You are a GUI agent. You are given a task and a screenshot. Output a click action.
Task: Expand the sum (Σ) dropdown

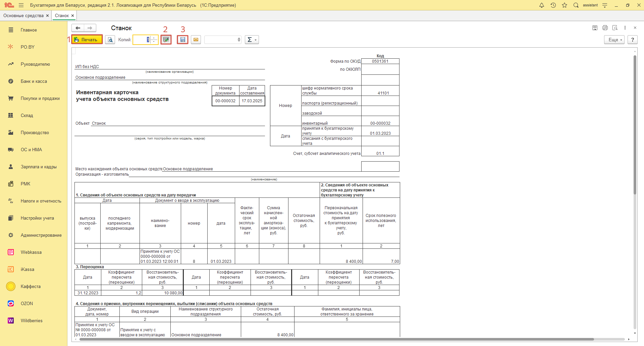[x=252, y=40]
